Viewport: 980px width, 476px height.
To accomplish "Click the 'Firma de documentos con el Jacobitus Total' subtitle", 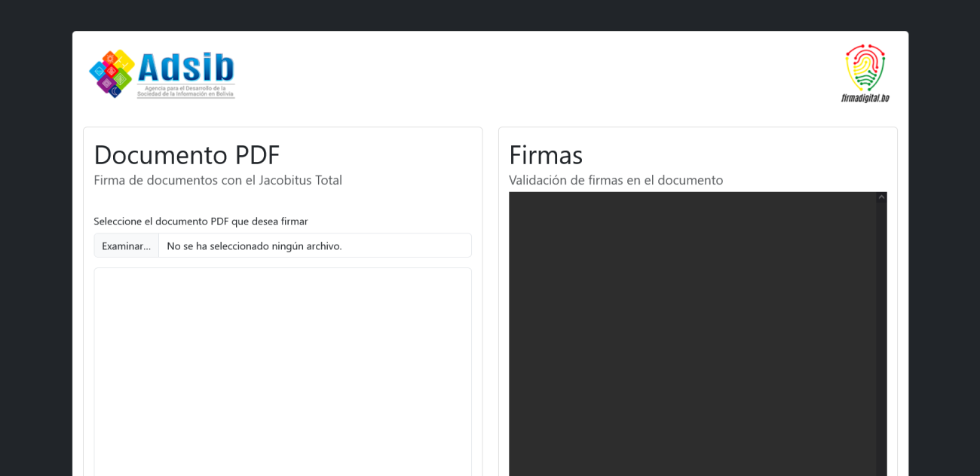I will point(217,180).
